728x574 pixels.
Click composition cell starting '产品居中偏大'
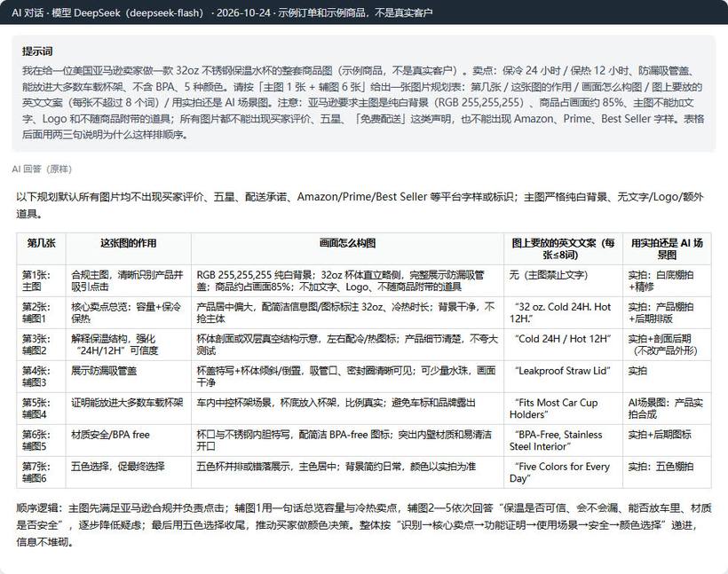click(347, 313)
